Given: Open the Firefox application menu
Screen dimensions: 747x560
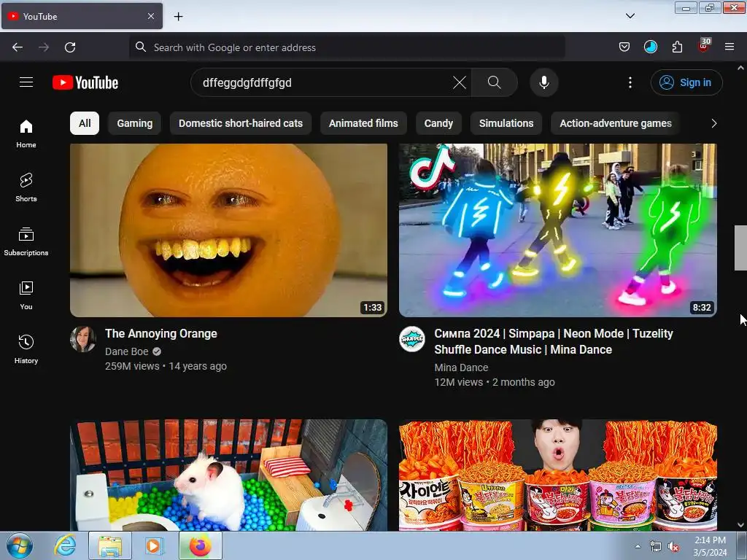Looking at the screenshot, I should (x=729, y=47).
